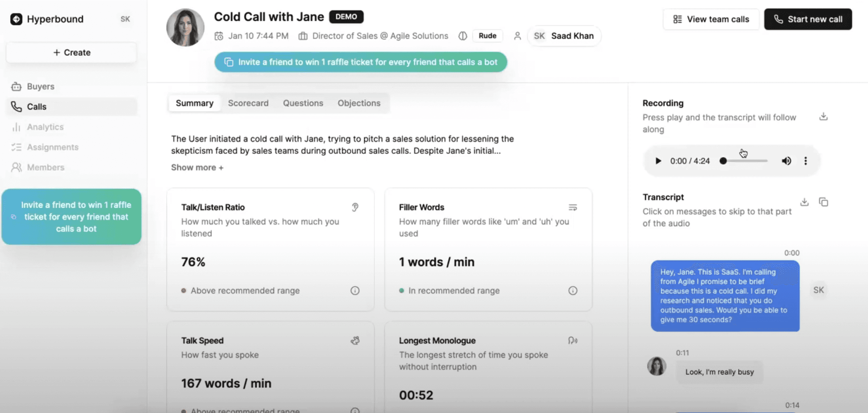The image size is (868, 413).
Task: Copy the transcript
Action: [824, 202]
